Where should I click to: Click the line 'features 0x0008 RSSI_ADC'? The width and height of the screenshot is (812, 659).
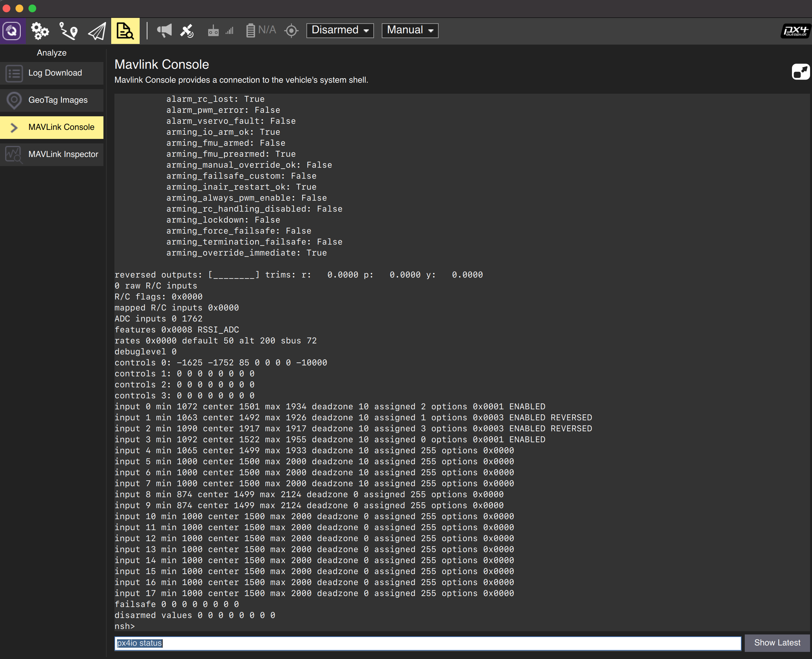[176, 330]
